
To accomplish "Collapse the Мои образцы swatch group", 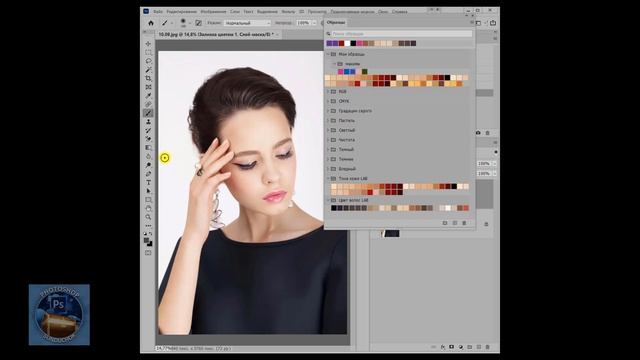I will coord(328,54).
